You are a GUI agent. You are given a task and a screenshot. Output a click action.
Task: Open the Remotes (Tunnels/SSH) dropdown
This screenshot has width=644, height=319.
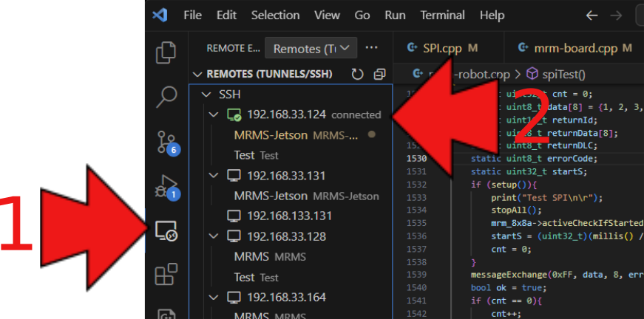coord(311,49)
